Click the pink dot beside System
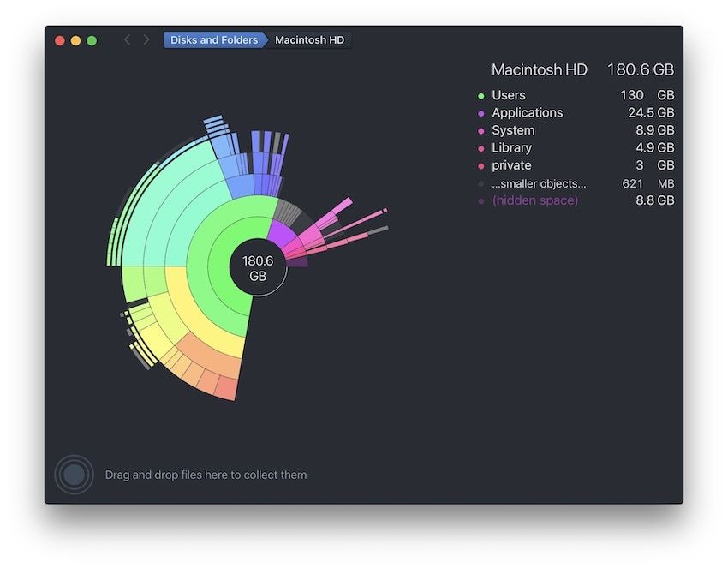The width and height of the screenshot is (728, 568). (x=481, y=131)
